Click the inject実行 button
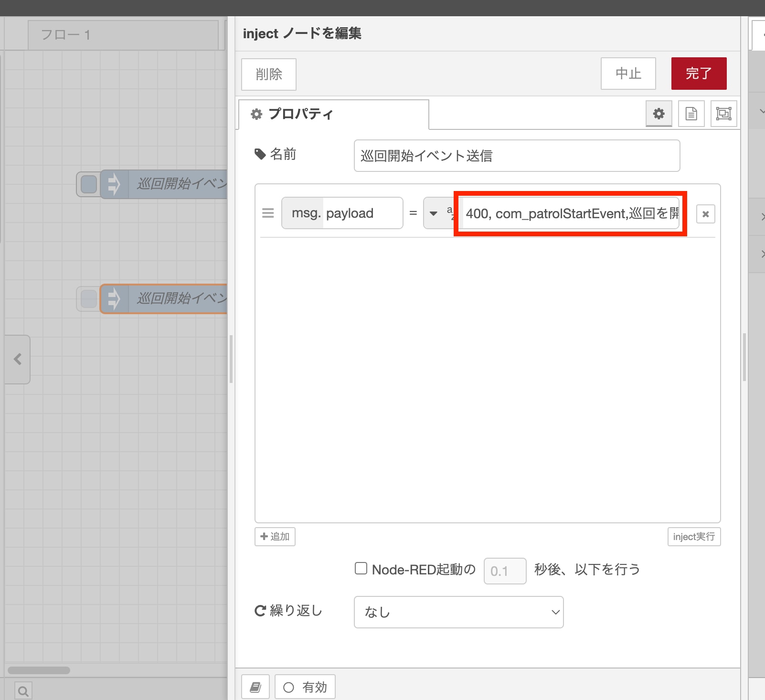 click(694, 537)
